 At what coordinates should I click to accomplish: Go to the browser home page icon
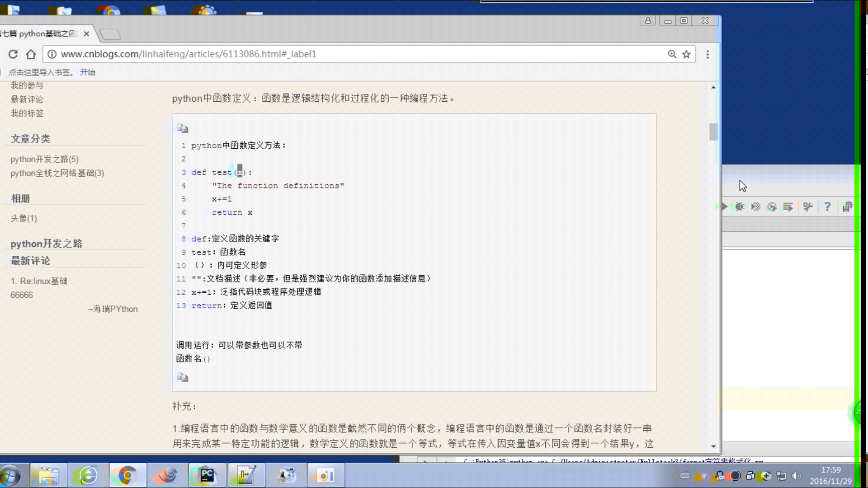[x=31, y=54]
